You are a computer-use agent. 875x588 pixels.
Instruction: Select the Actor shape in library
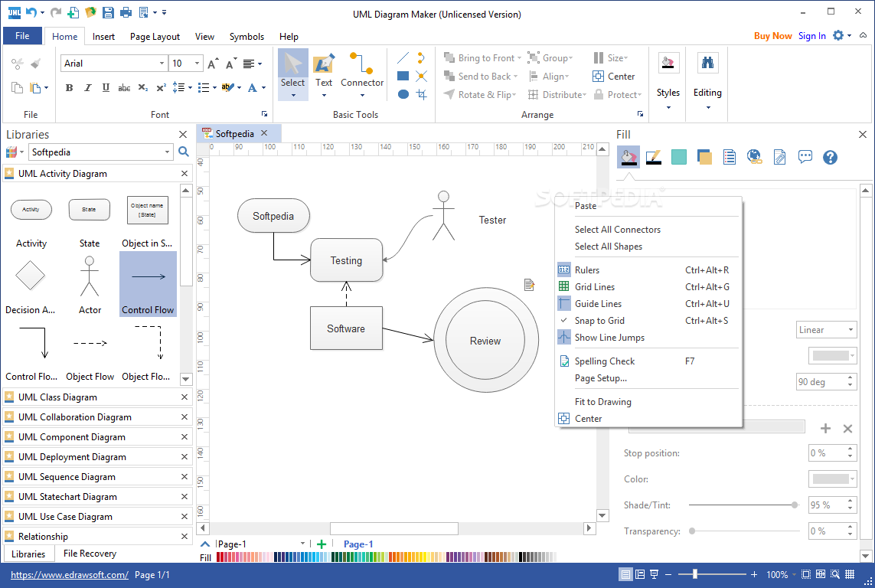pos(90,284)
